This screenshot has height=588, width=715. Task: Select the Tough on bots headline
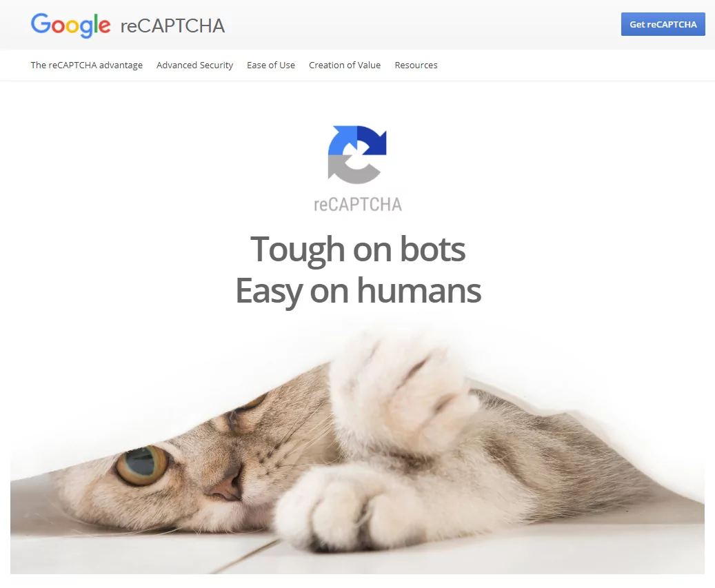point(358,250)
